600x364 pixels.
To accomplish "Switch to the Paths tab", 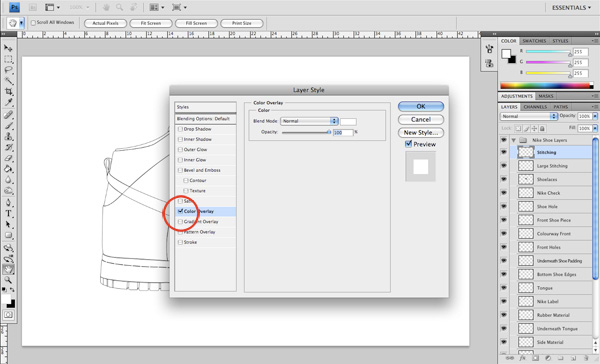I will pyautogui.click(x=561, y=107).
